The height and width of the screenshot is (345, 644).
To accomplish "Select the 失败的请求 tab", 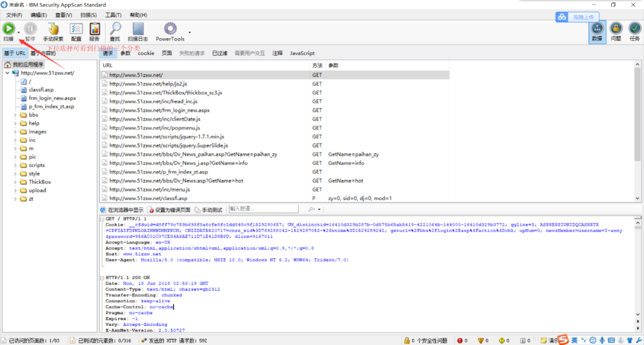I will (x=192, y=54).
